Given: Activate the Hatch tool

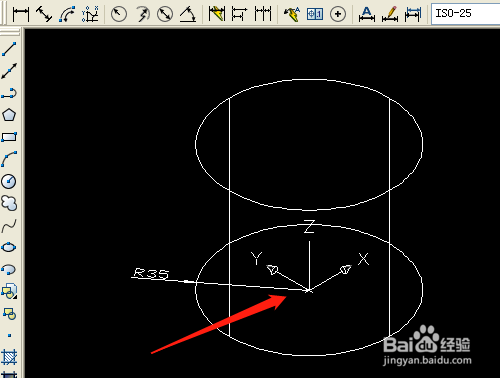Looking at the screenshot, I should pyautogui.click(x=9, y=357).
